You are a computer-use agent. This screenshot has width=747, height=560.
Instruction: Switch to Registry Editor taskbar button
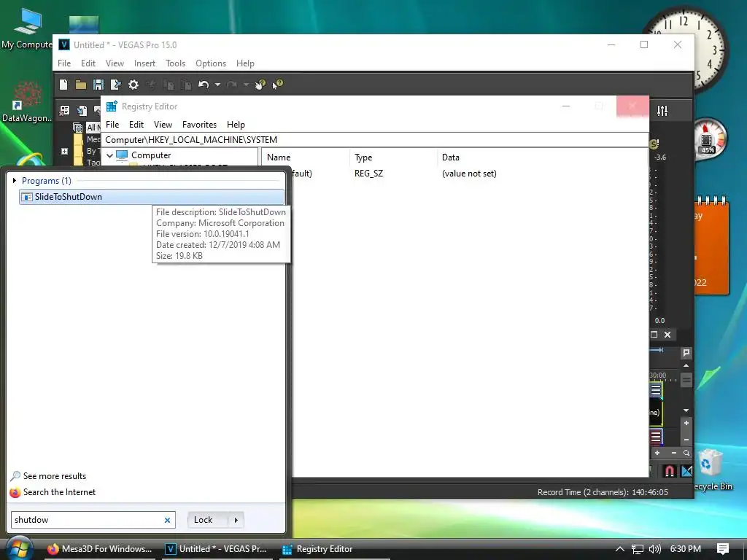click(333, 548)
